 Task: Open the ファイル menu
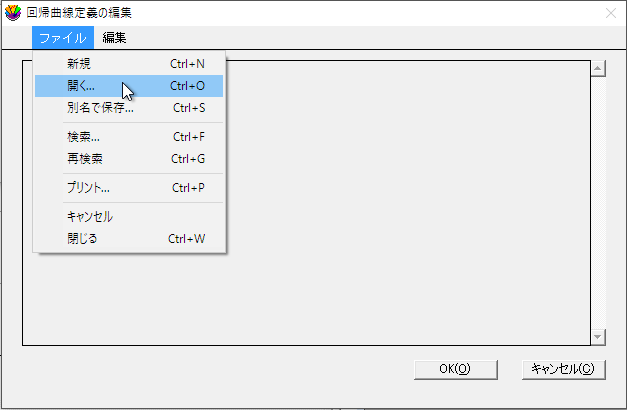63,38
